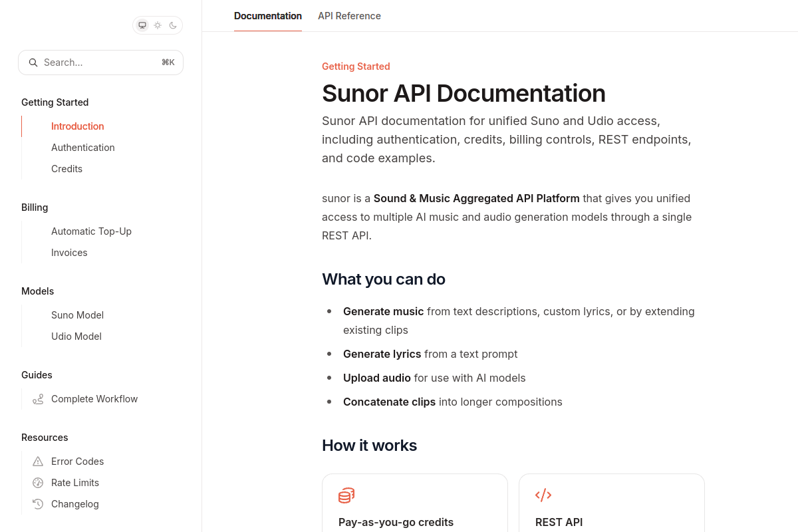
Task: Open the Authentication page
Action: [x=83, y=148]
